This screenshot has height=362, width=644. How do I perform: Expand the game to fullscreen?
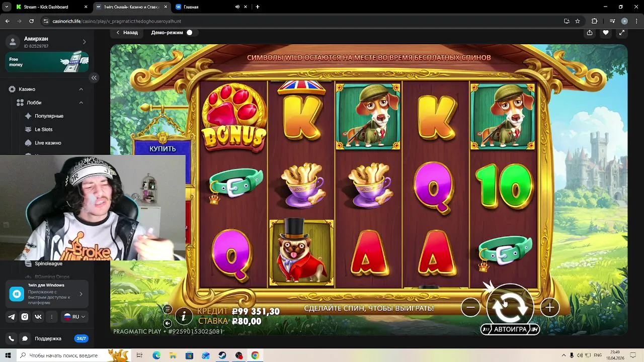coord(622,32)
